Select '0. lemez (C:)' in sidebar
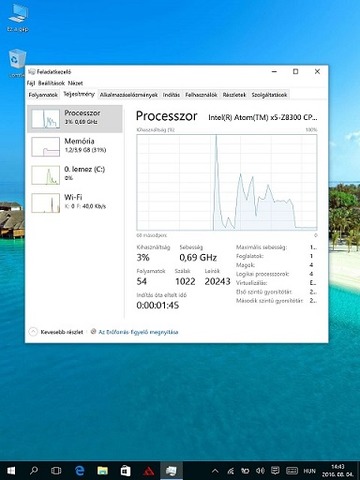Viewport: 360px width, 480px height. [x=75, y=175]
